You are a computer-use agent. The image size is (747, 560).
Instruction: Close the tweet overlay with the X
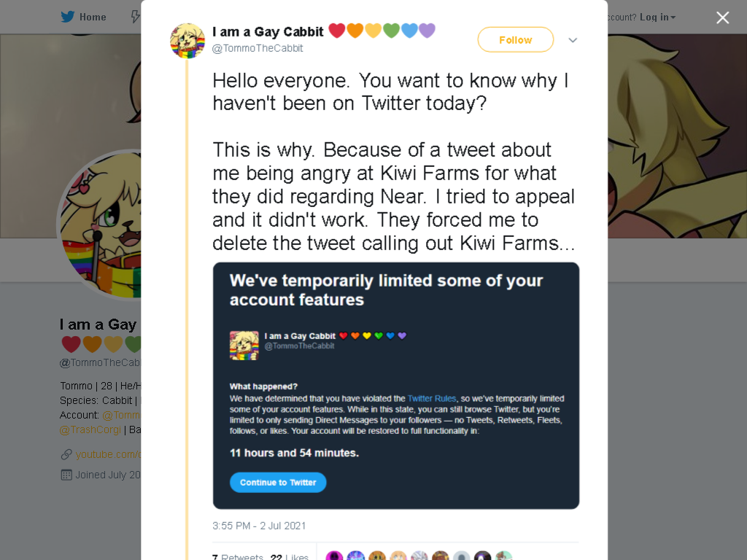pyautogui.click(x=723, y=17)
